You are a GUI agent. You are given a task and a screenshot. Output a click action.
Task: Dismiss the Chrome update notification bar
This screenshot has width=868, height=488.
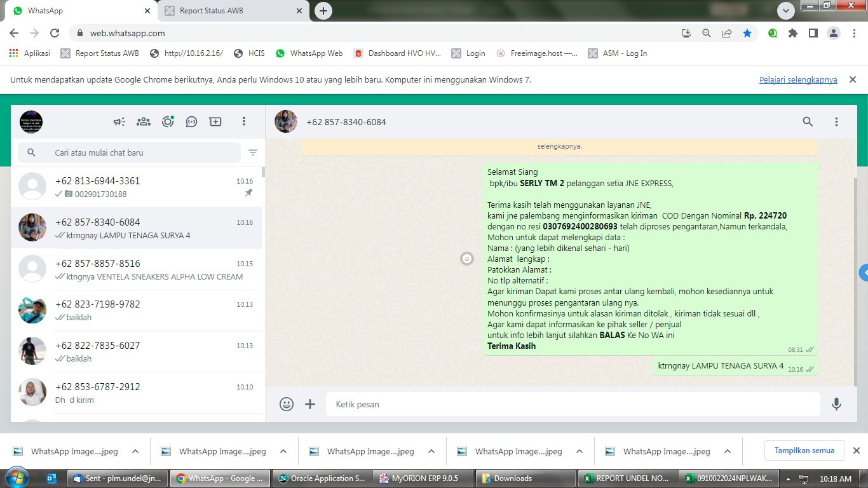pos(853,79)
